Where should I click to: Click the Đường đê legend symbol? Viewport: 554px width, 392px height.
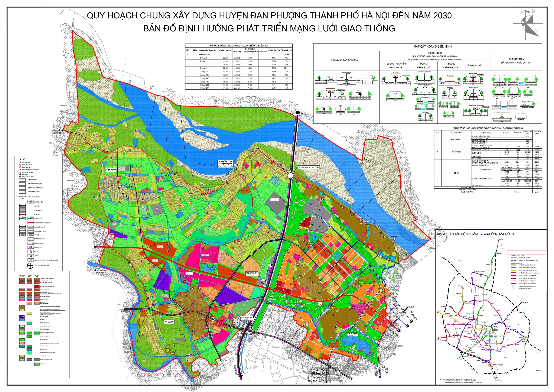click(23, 214)
